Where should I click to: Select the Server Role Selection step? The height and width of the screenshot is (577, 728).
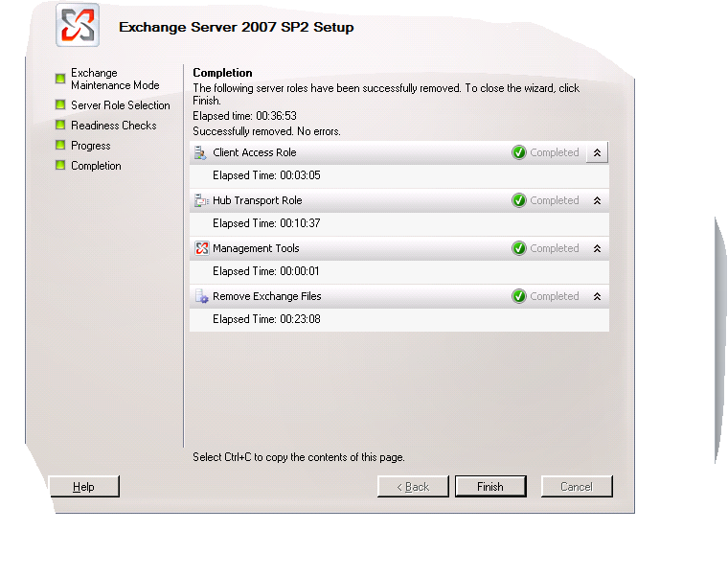point(120,105)
